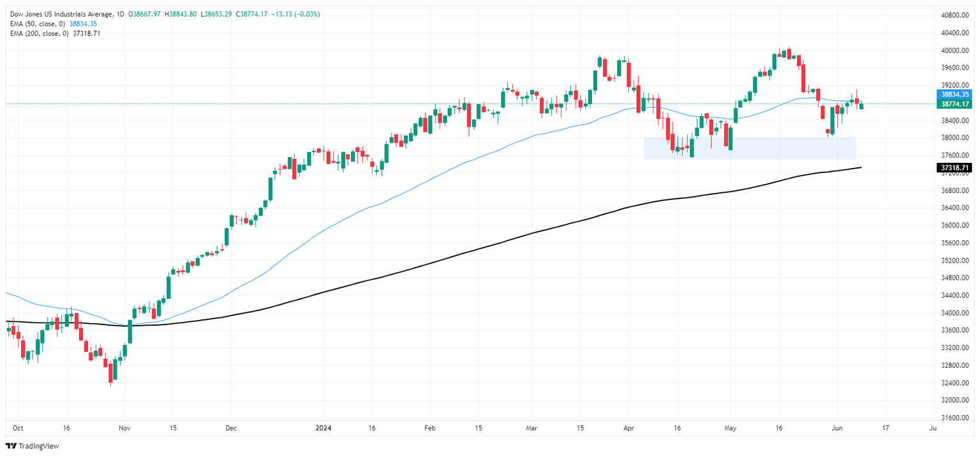Click the 32400.00 price axis label

pyautogui.click(x=955, y=383)
